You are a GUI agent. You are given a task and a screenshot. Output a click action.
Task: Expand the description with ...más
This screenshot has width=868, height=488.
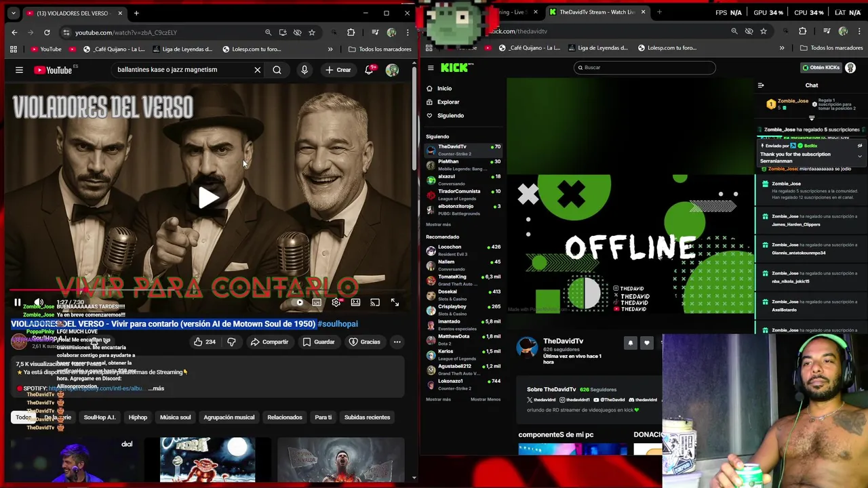click(x=156, y=388)
